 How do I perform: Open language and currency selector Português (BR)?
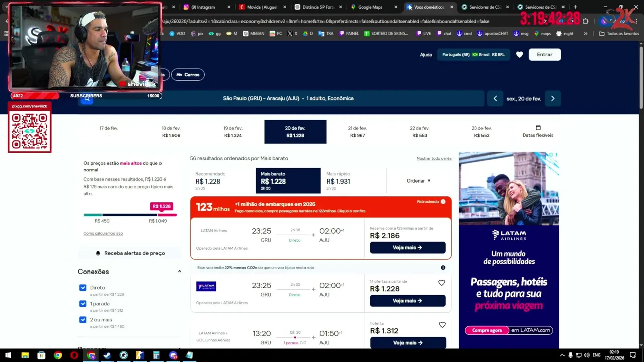click(x=473, y=55)
